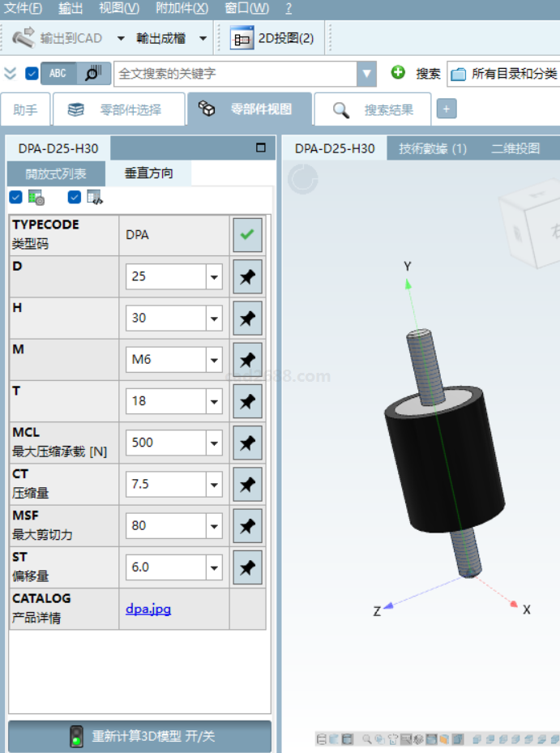Image resolution: width=560 pixels, height=753 pixels.
Task: Expand the CT compression dropdown
Action: click(x=214, y=485)
